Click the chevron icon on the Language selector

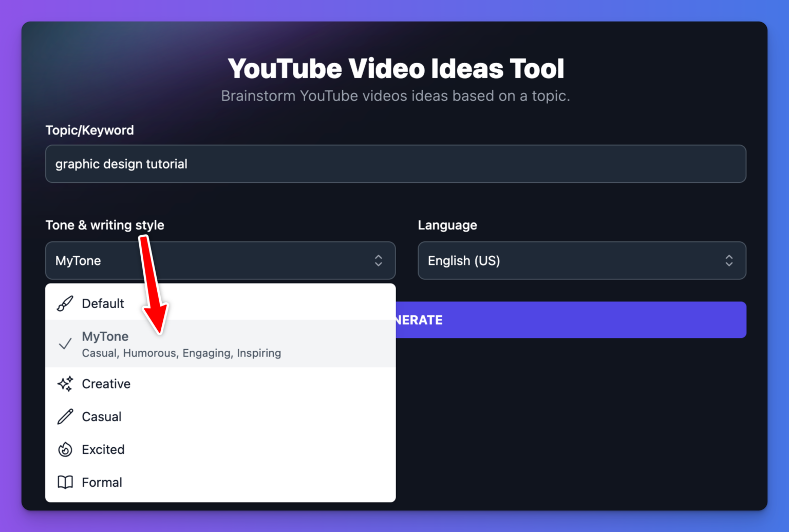click(729, 261)
